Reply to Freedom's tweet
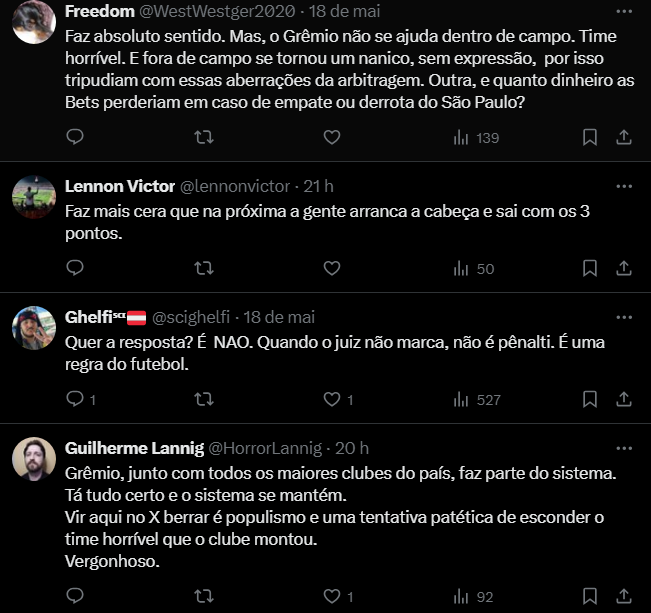The width and height of the screenshot is (651, 613). pyautogui.click(x=74, y=137)
